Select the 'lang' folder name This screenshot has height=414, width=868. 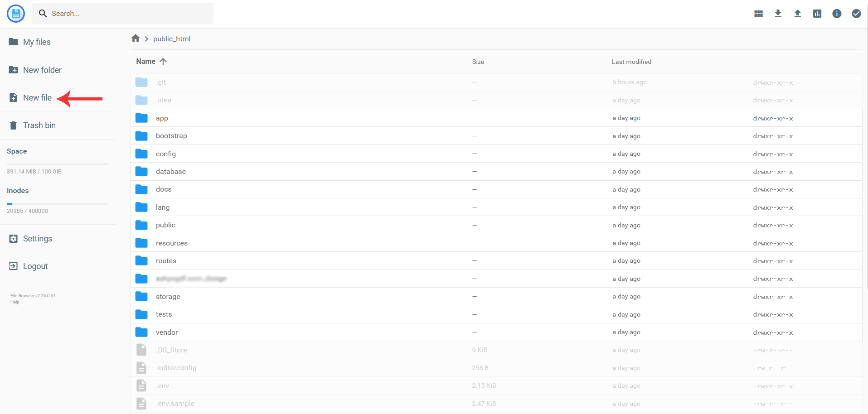[x=163, y=207]
